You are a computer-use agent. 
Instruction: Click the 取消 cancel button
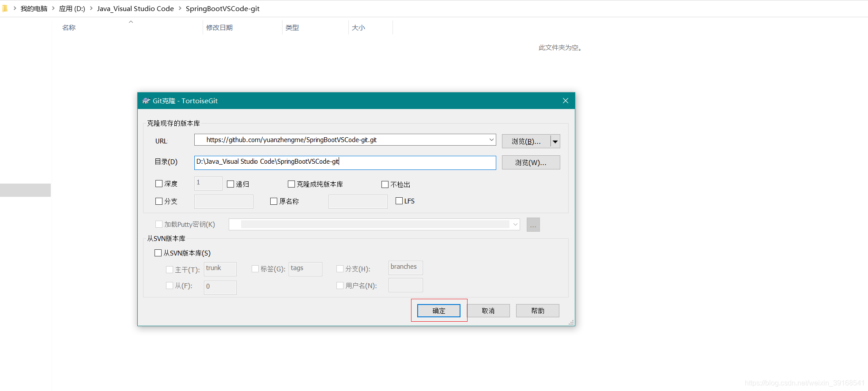(x=488, y=311)
